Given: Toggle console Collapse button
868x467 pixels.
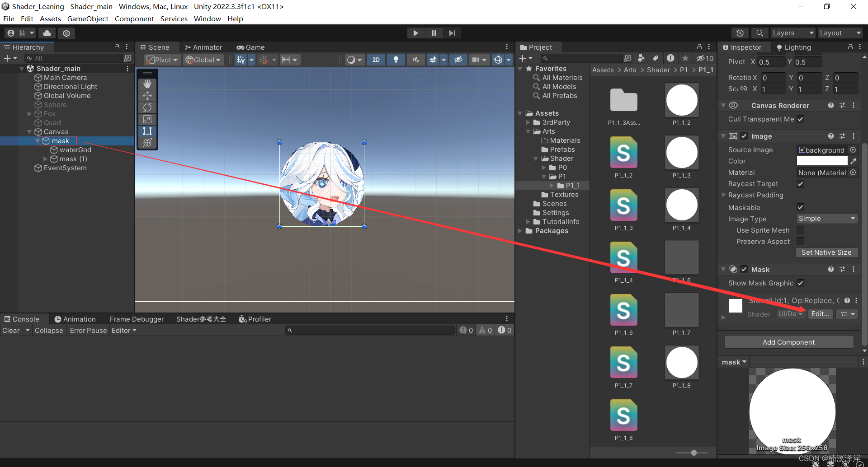Looking at the screenshot, I should pyautogui.click(x=49, y=331).
